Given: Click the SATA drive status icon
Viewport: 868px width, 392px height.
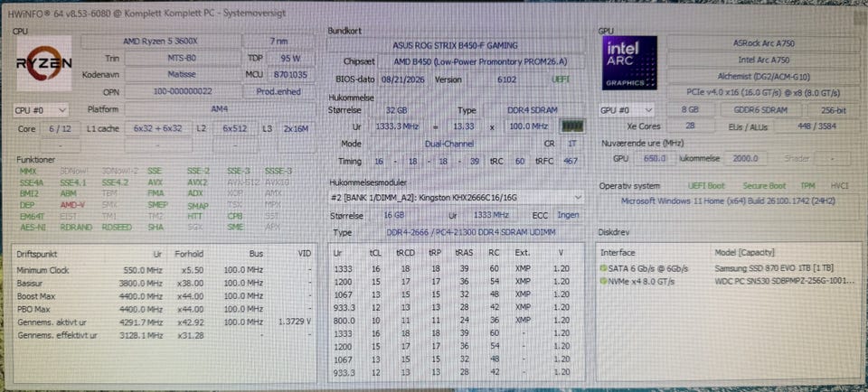Looking at the screenshot, I should (603, 268).
